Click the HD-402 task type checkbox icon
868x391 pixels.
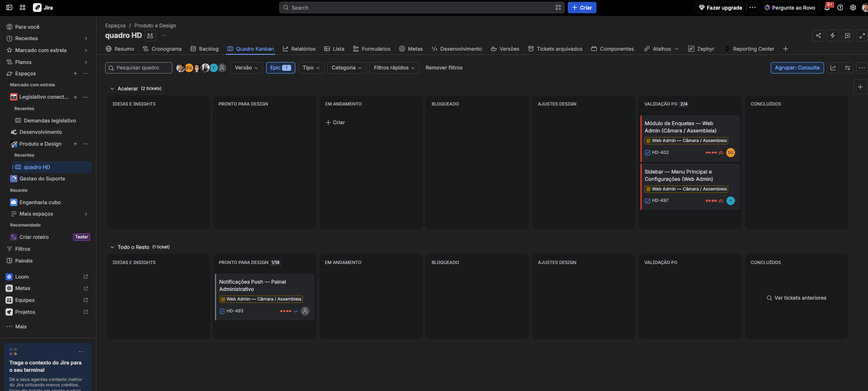tap(647, 153)
